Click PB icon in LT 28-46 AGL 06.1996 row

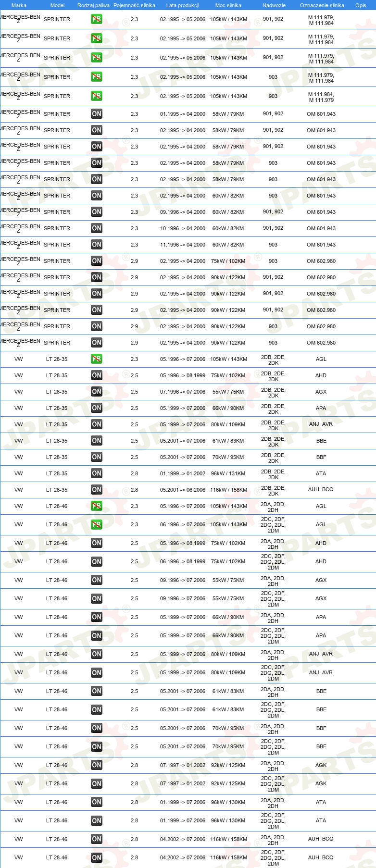[97, 524]
